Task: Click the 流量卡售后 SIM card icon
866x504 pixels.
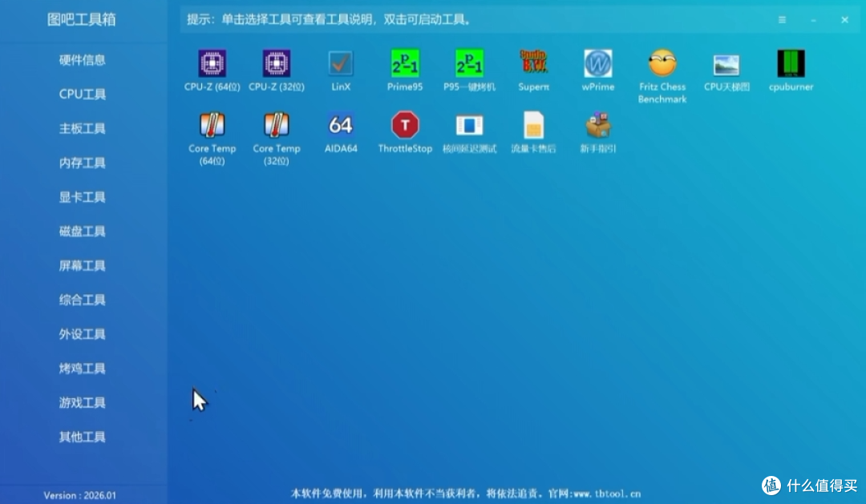Action: pos(533,125)
